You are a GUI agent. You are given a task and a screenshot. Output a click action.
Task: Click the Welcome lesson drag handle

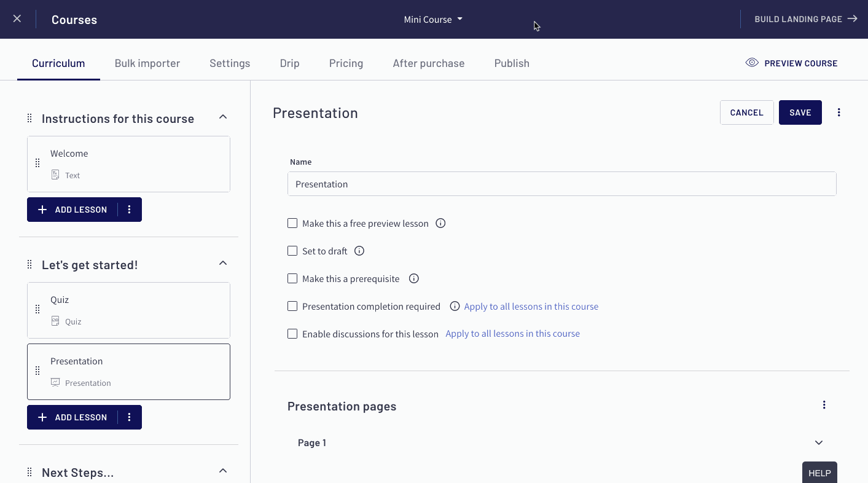pos(37,163)
